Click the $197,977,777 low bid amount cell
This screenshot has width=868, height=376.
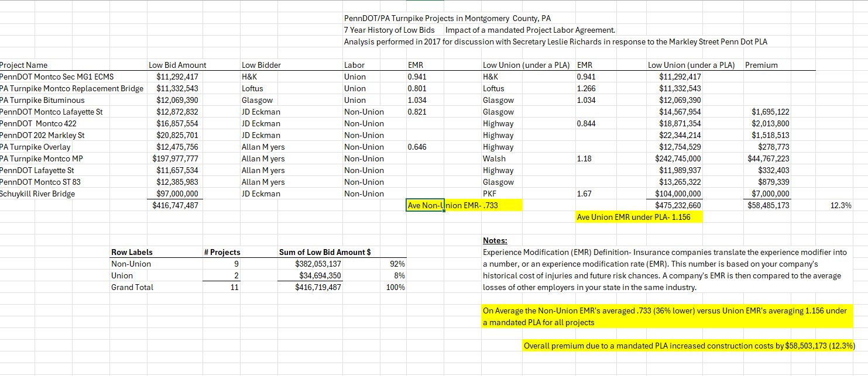coord(175,158)
